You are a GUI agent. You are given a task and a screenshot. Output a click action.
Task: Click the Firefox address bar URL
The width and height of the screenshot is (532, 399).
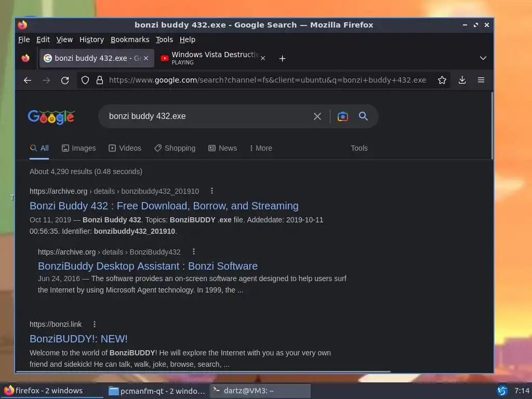[x=268, y=80]
